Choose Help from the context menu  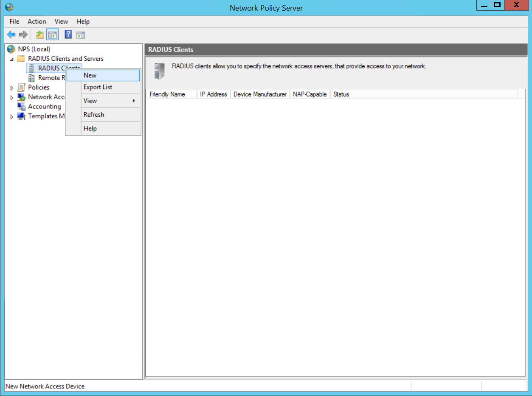point(103,128)
